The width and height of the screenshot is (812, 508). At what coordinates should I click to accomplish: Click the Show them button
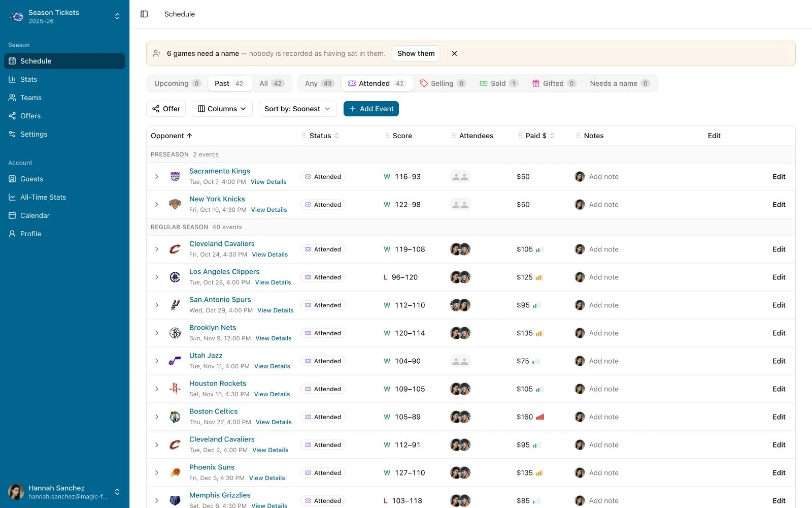[x=416, y=53]
